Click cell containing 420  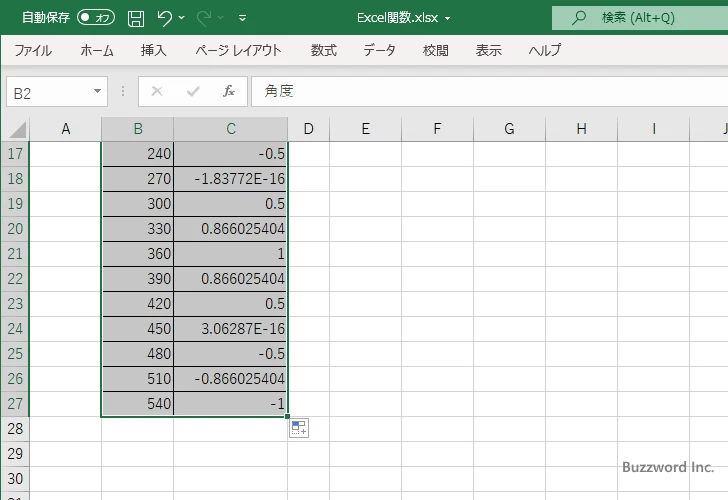[x=138, y=304]
